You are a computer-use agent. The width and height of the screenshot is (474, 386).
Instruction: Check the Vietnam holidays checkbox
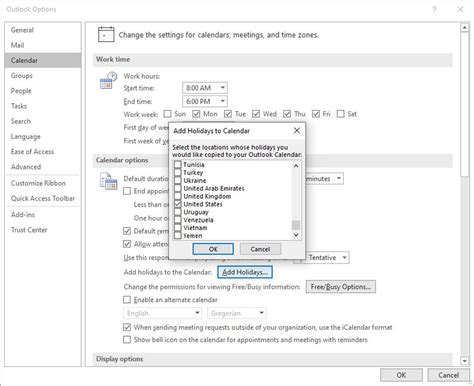[178, 228]
